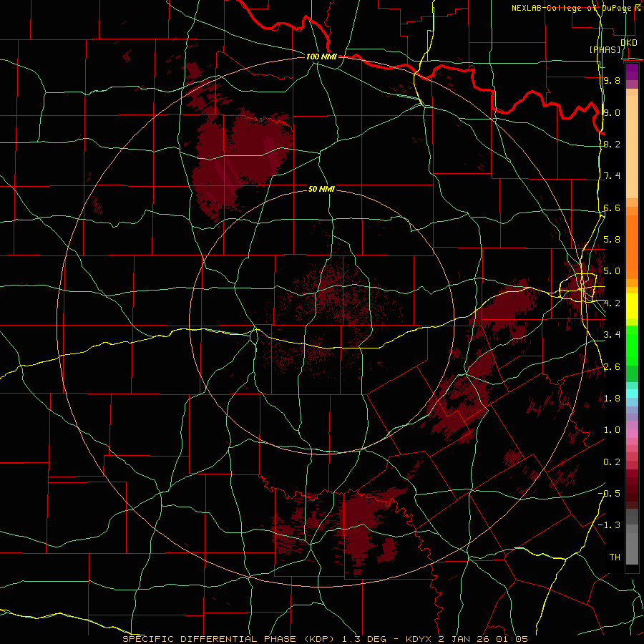The width and height of the screenshot is (644, 644).
Task: Click the 3.4 value on the scale
Action: pos(612,334)
